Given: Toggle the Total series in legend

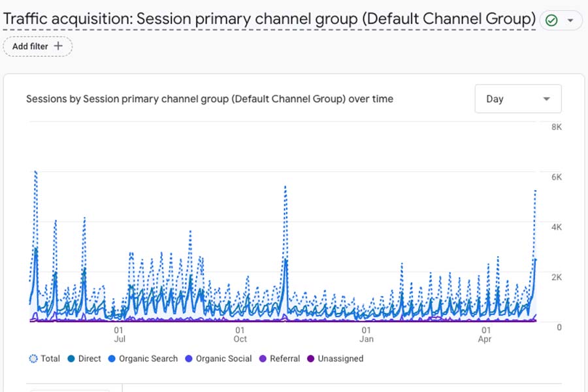Looking at the screenshot, I should [x=44, y=359].
